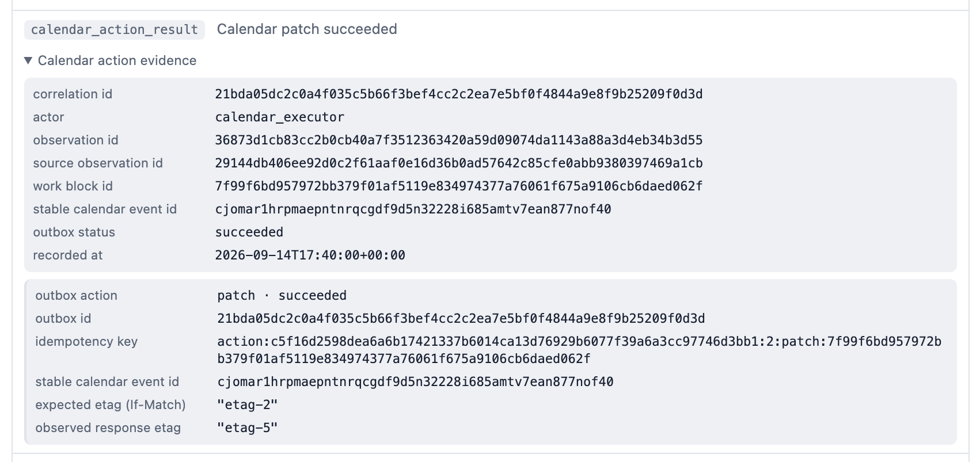Click the Calendar patch succeeded heading
This screenshot has height=462, width=980.
(x=307, y=29)
